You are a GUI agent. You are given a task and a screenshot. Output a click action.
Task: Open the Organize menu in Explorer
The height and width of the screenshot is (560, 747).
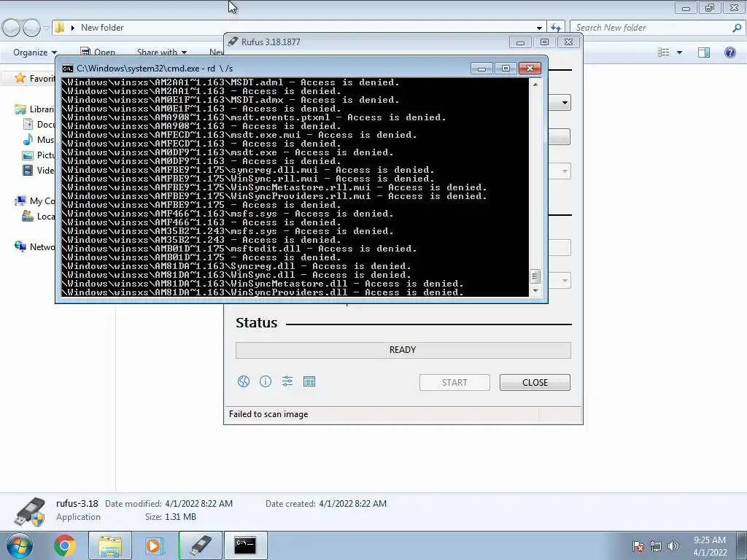[x=35, y=52]
